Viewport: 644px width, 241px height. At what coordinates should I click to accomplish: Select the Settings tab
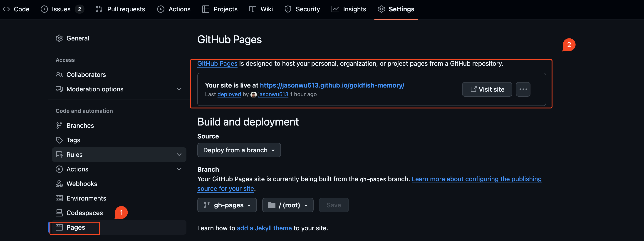tap(396, 9)
